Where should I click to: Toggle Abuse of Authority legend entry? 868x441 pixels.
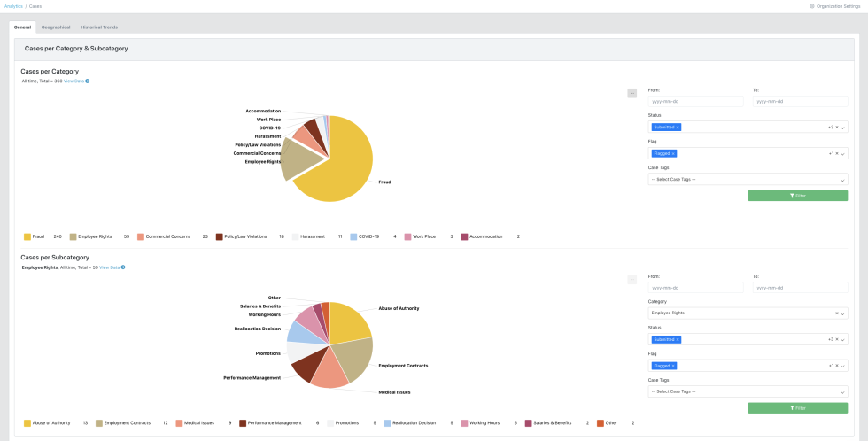pos(49,422)
